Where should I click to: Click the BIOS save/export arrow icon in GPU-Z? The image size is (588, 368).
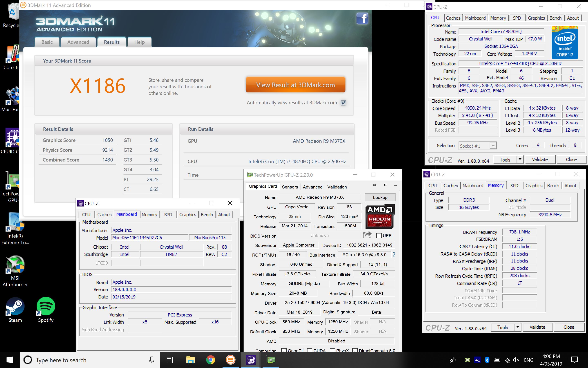point(367,235)
